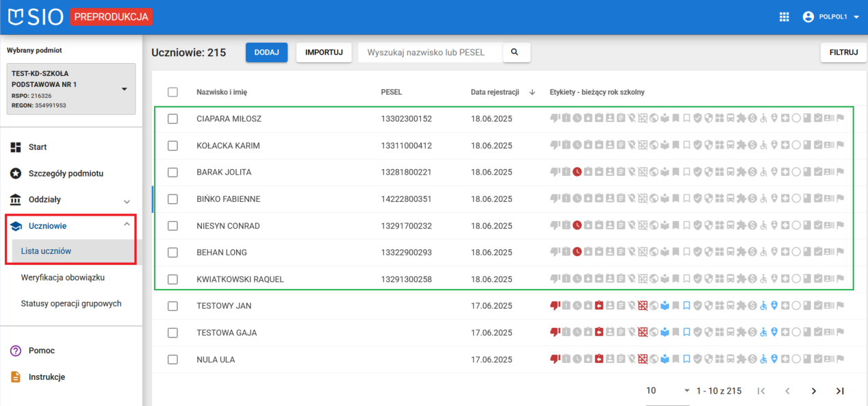Click sort arrow next to Data rejestracji
868x406 pixels.
pyautogui.click(x=532, y=92)
